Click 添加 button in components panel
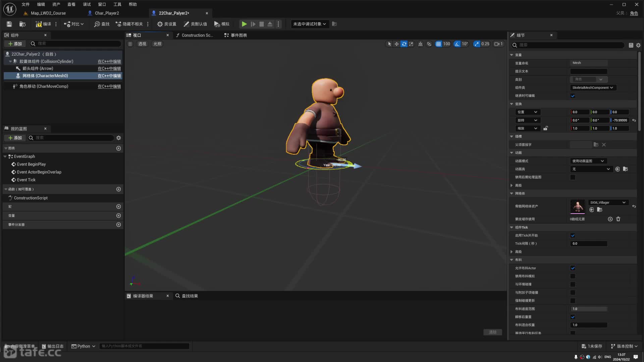 pos(15,44)
